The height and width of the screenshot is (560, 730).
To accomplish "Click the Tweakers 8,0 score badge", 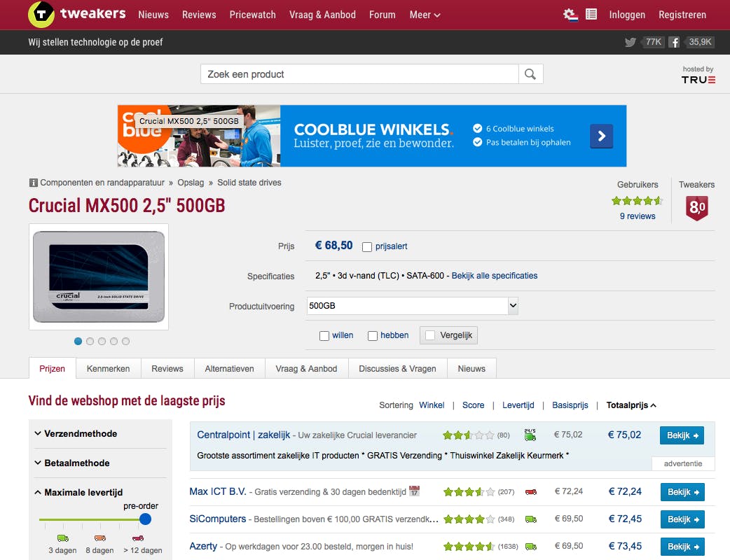I will 696,207.
